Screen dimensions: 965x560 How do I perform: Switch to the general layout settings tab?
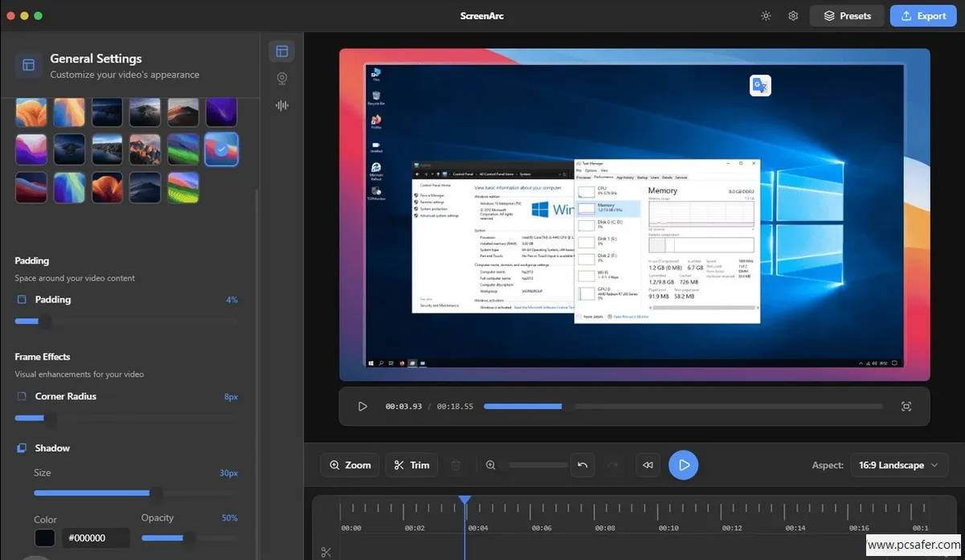pyautogui.click(x=281, y=51)
